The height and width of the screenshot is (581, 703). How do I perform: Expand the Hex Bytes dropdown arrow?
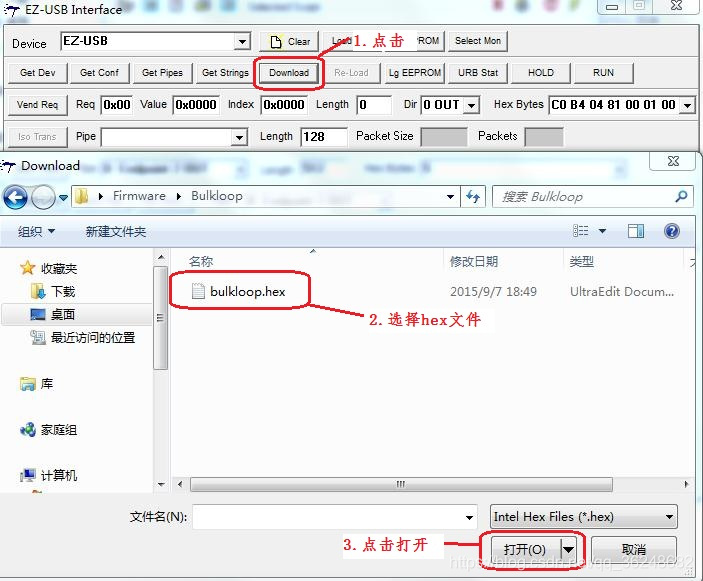pyautogui.click(x=687, y=105)
